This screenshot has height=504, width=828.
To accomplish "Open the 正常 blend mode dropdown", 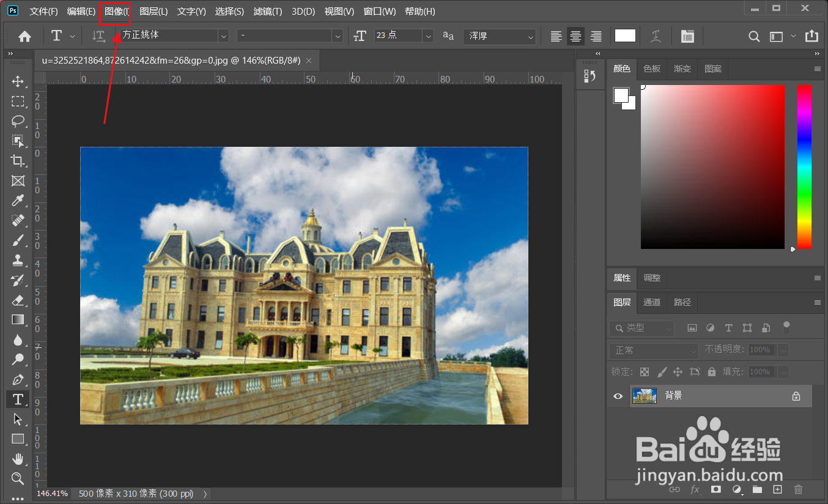I will coord(653,350).
